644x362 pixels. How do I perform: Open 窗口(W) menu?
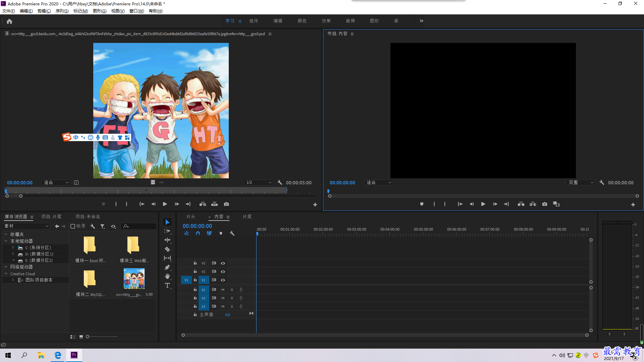(x=137, y=11)
